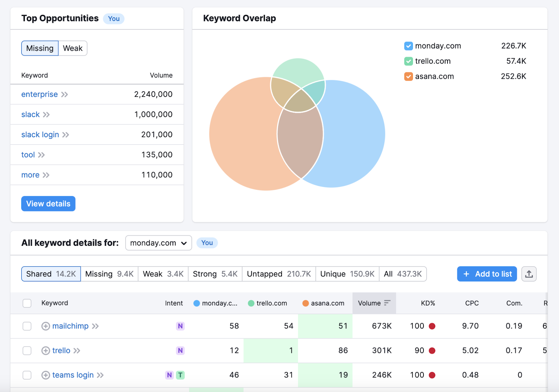Uncheck trello.com in the Keyword Overlap legend
This screenshot has width=559, height=392.
tap(408, 61)
